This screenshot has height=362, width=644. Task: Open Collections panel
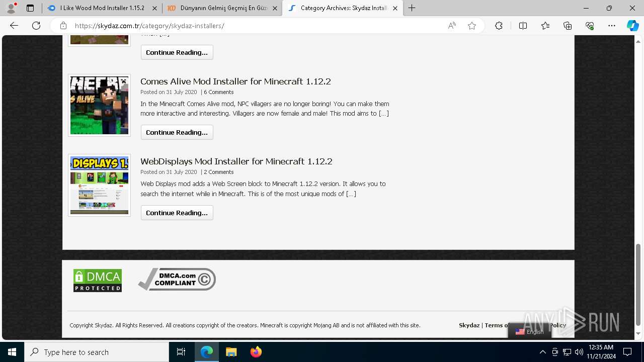[568, 26]
